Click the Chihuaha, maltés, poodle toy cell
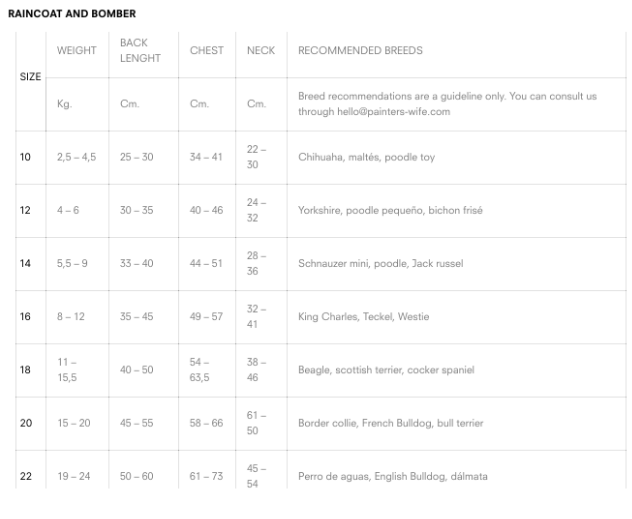632x519 pixels. point(366,157)
